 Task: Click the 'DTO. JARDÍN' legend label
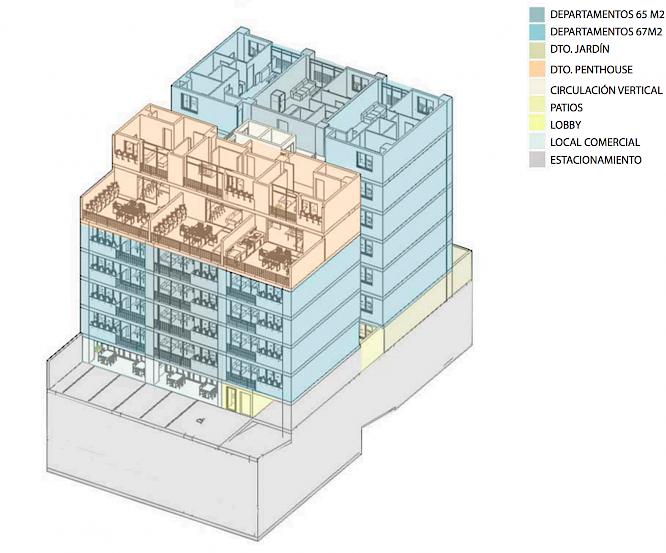coord(580,51)
